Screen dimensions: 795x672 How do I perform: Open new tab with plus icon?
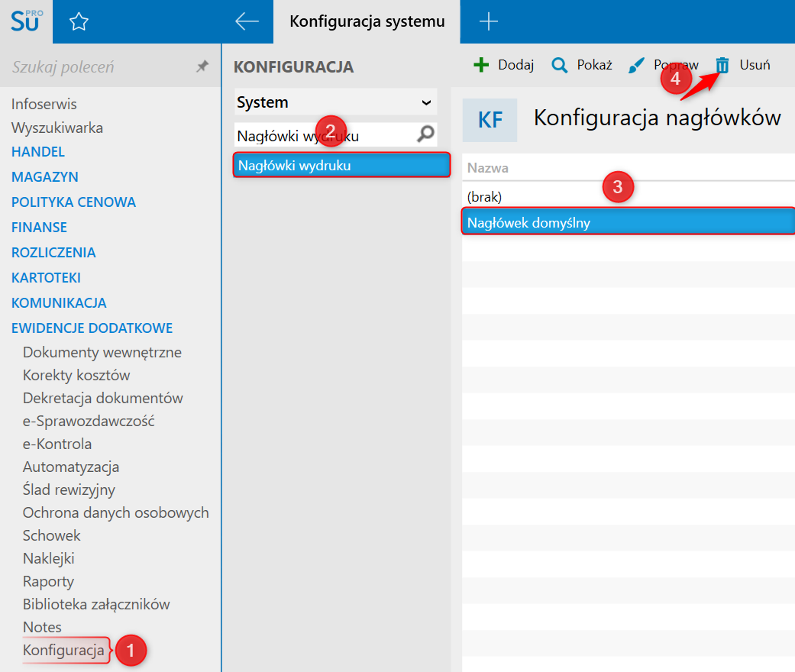(x=488, y=21)
